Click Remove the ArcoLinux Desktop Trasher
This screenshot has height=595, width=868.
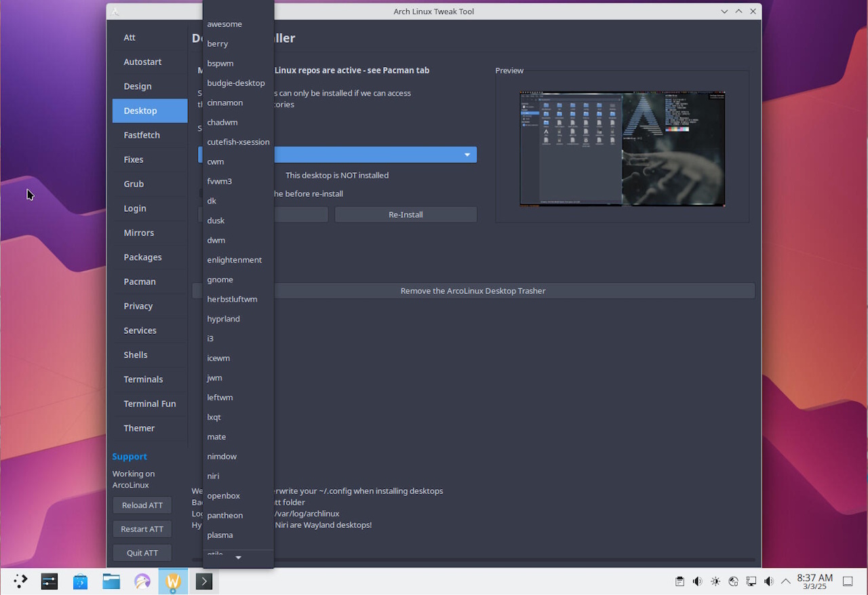[x=473, y=291]
